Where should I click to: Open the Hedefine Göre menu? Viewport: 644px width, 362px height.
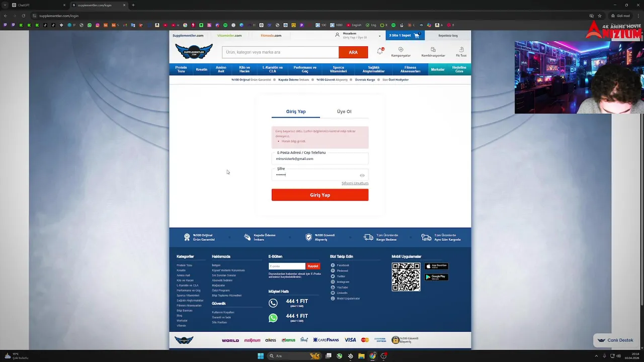pos(459,69)
